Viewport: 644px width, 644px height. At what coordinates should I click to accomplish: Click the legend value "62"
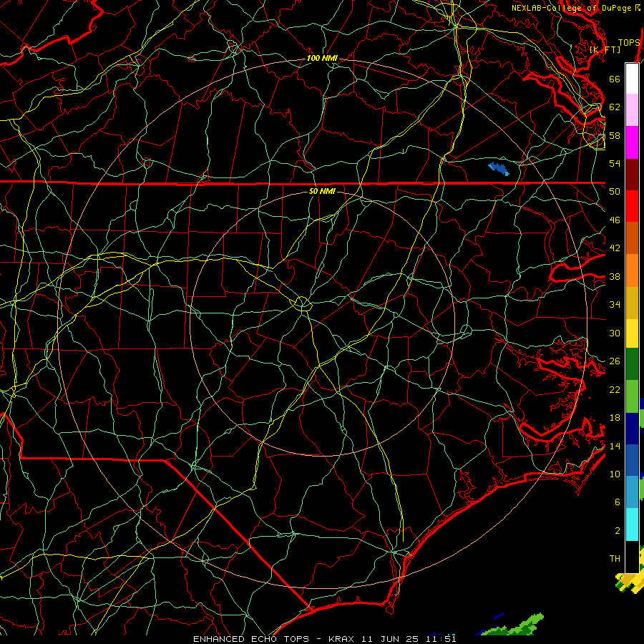615,107
